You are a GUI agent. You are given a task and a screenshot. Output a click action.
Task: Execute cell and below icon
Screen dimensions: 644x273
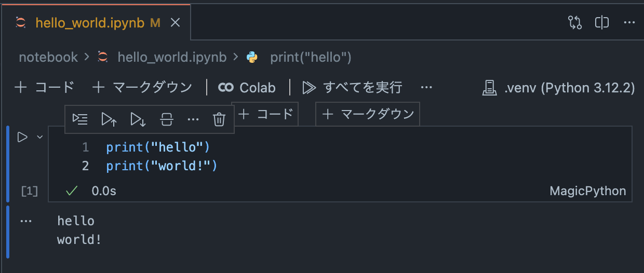pos(138,119)
